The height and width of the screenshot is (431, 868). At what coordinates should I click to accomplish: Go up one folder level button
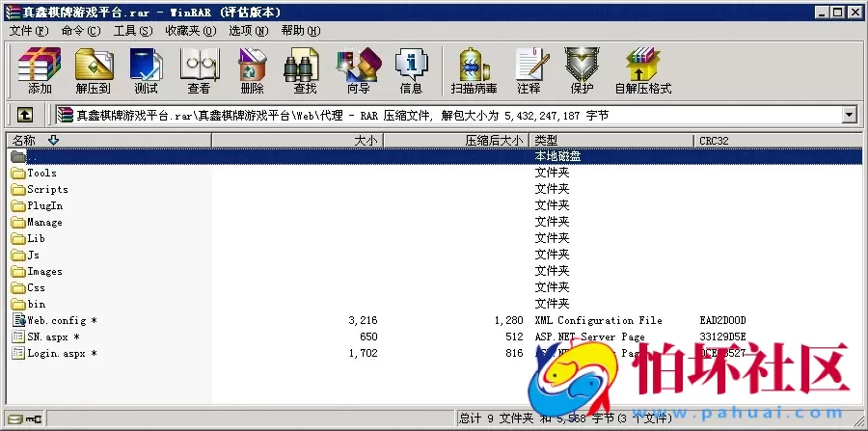[x=25, y=115]
